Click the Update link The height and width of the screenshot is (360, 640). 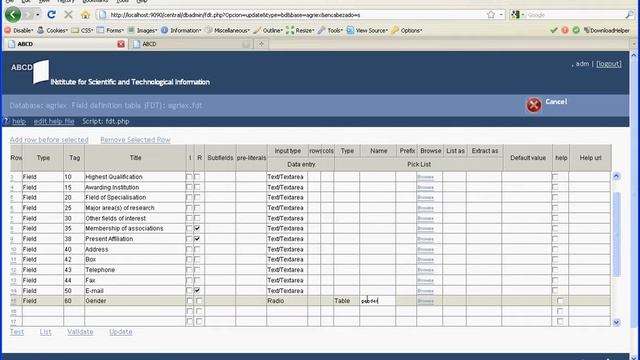pyautogui.click(x=120, y=332)
